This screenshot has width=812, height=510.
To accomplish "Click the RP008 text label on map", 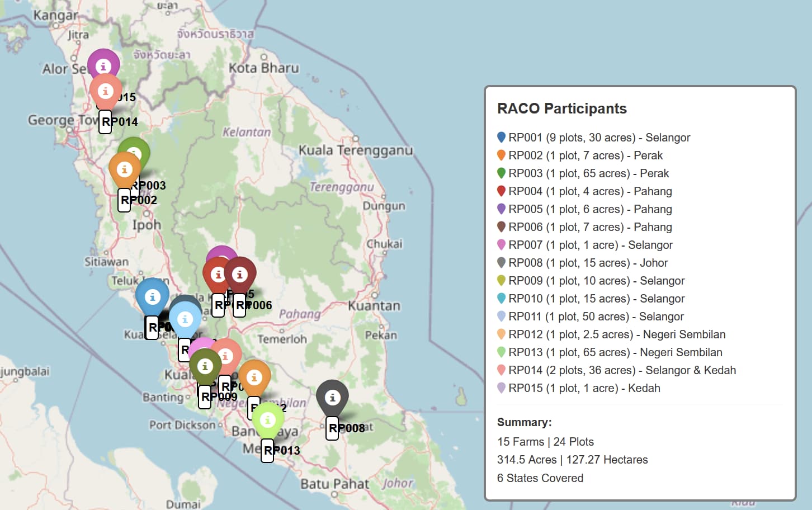I will point(347,428).
